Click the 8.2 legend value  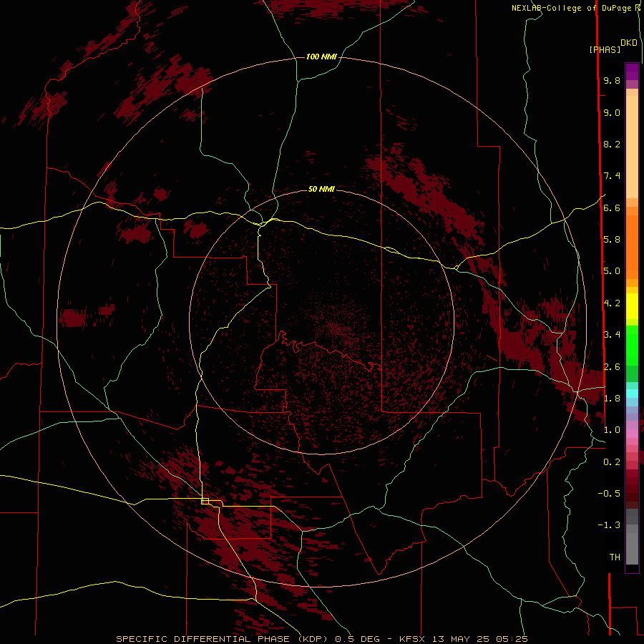pos(612,144)
